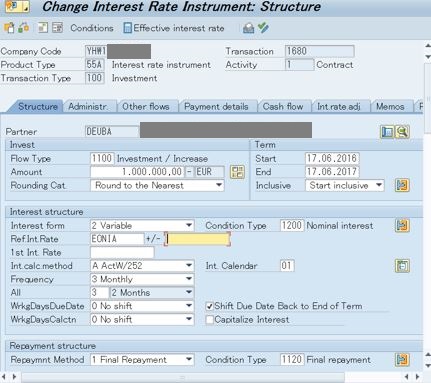Switch to the Int.rate adj. tab
The height and width of the screenshot is (383, 431).
(x=338, y=107)
